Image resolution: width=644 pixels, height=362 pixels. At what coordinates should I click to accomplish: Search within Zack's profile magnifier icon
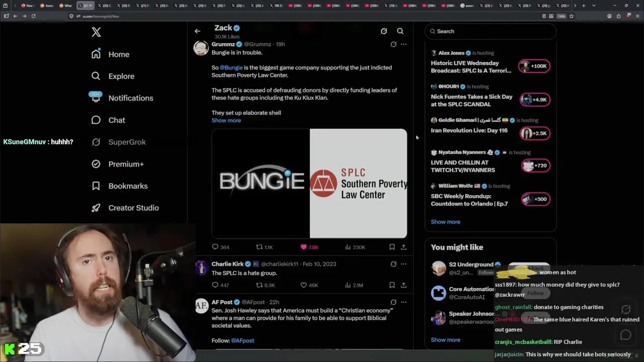click(400, 31)
